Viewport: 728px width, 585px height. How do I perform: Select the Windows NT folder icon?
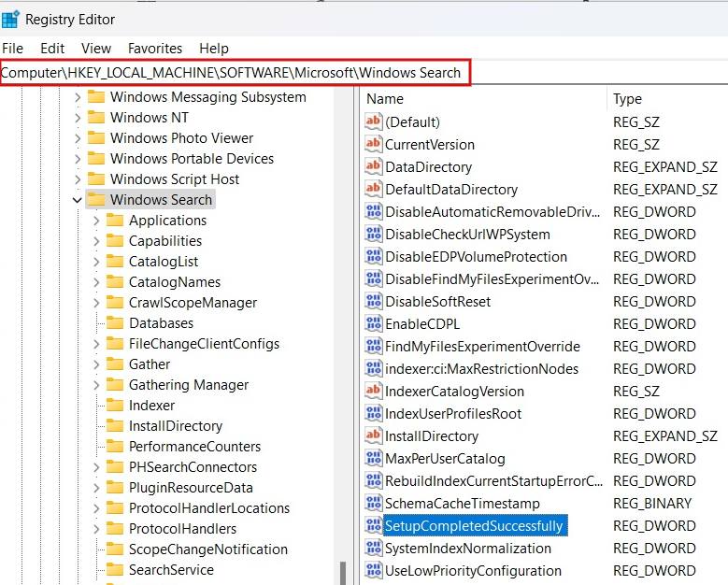click(x=96, y=117)
